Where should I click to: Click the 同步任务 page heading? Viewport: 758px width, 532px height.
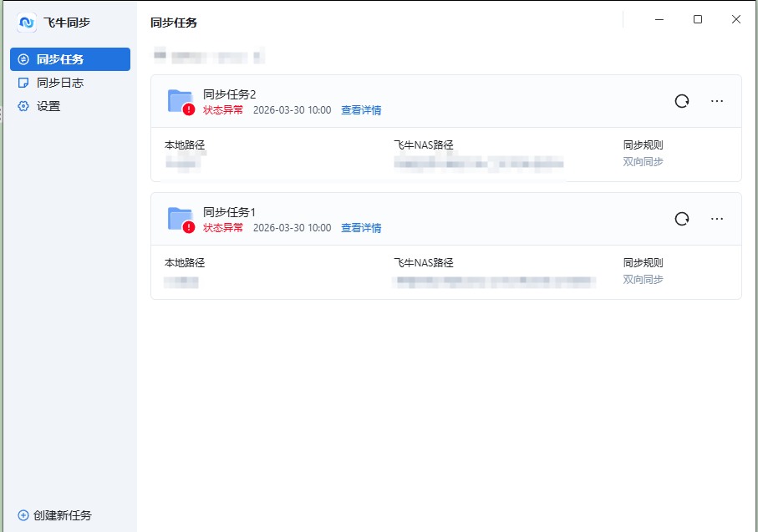coord(174,23)
